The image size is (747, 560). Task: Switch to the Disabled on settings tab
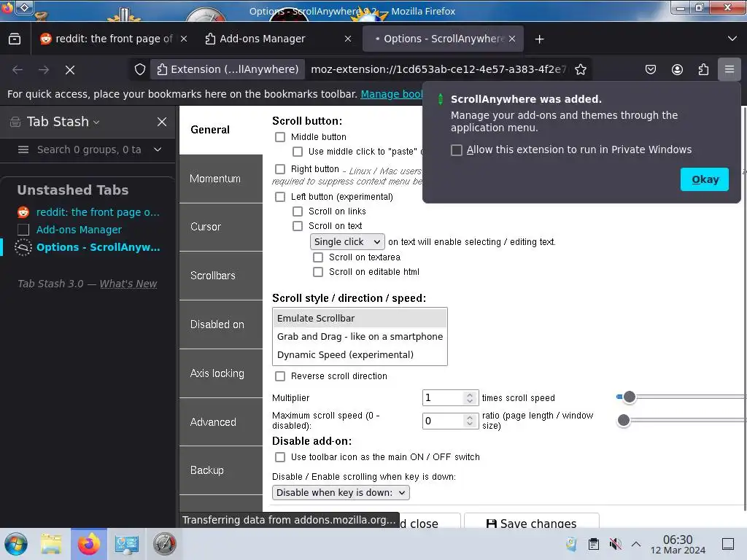221,324
